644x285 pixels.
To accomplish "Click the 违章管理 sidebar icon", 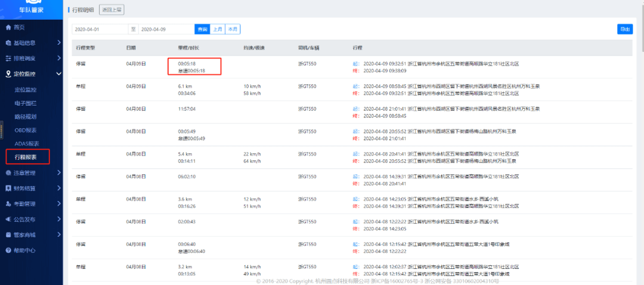I will 8,173.
